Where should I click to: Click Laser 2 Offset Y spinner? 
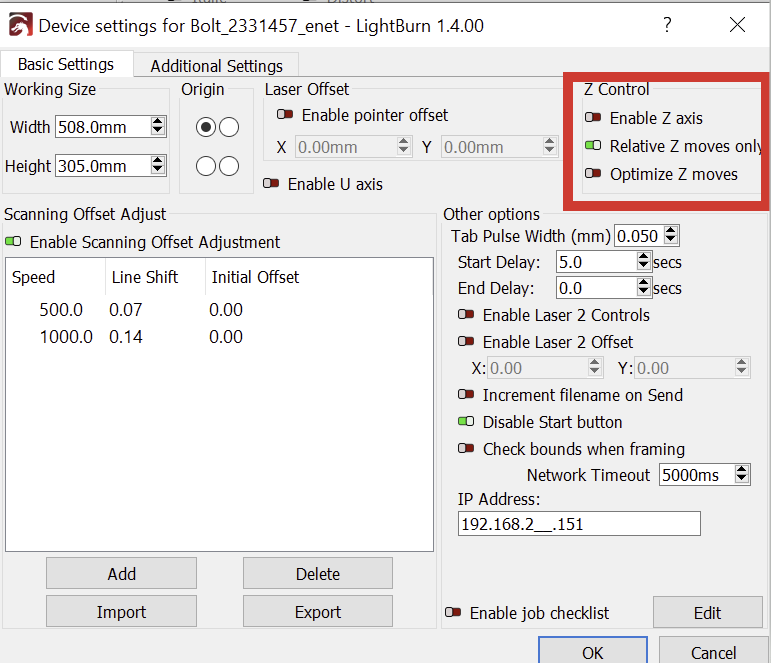[x=741, y=367]
